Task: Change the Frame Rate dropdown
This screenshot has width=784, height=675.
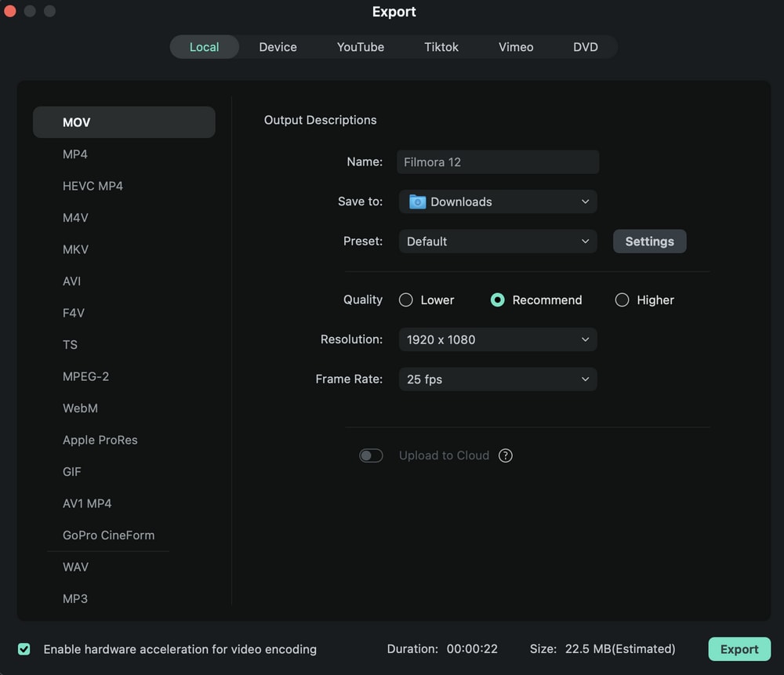Action: (x=498, y=379)
